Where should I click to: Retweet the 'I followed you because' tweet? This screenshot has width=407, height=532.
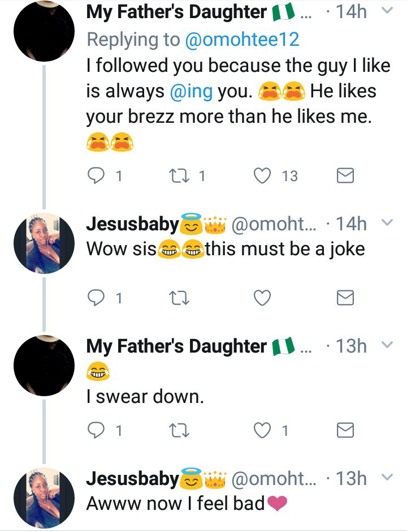pos(180,176)
